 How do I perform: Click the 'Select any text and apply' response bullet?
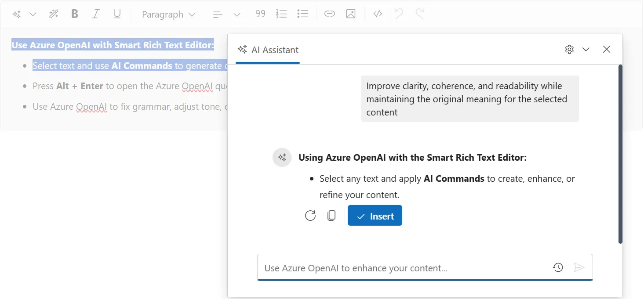pyautogui.click(x=447, y=186)
